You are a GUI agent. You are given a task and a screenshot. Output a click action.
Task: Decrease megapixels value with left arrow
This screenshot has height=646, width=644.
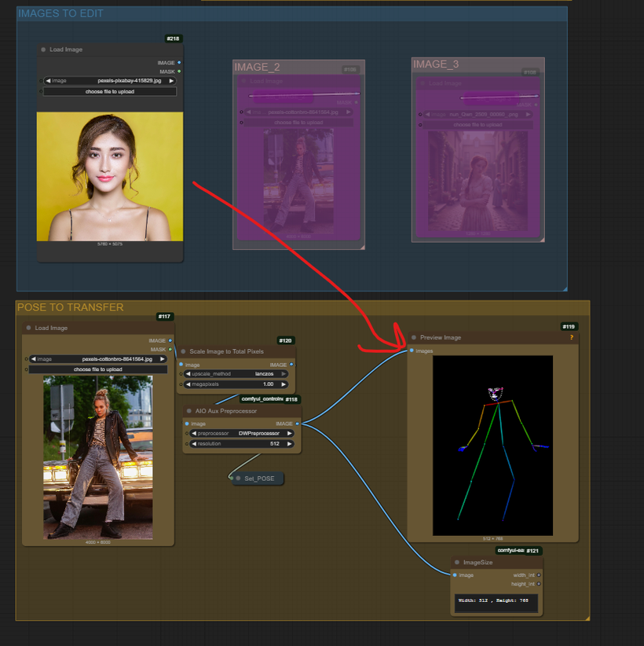point(188,384)
